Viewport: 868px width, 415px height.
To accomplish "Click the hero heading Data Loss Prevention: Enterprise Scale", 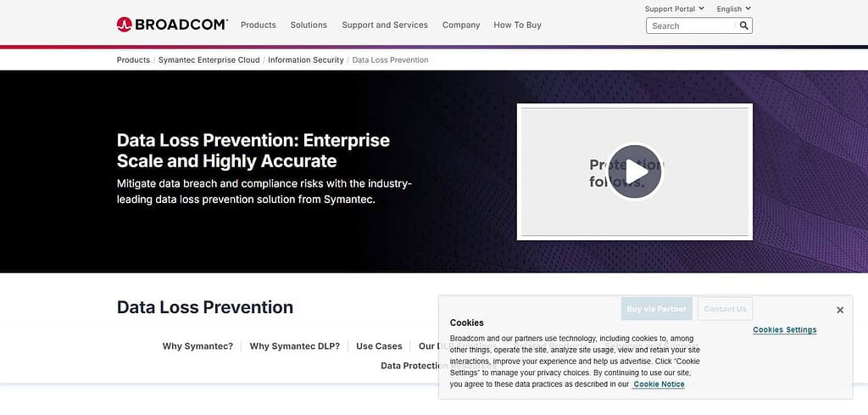I will [x=253, y=151].
